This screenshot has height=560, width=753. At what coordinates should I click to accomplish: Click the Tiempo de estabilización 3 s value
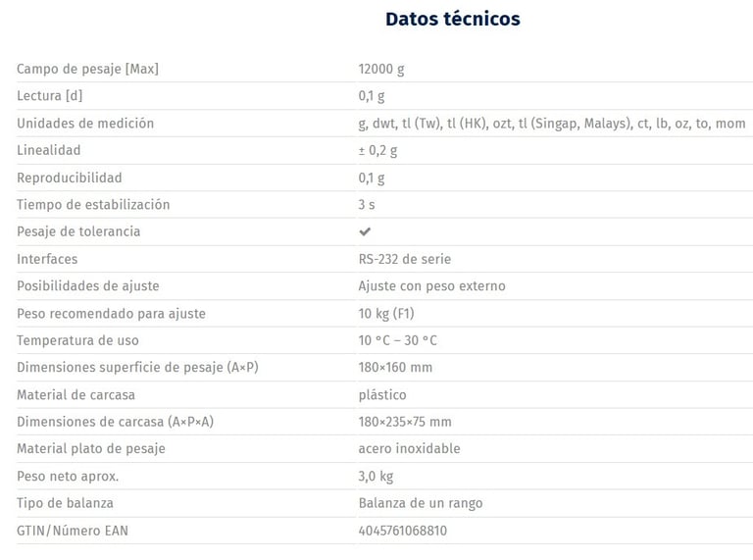(367, 205)
